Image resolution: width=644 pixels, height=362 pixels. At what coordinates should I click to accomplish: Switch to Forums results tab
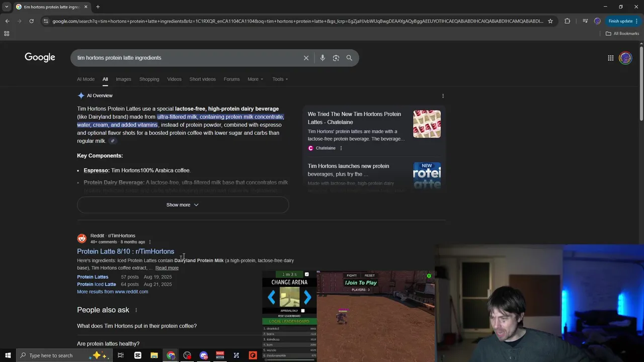click(231, 79)
